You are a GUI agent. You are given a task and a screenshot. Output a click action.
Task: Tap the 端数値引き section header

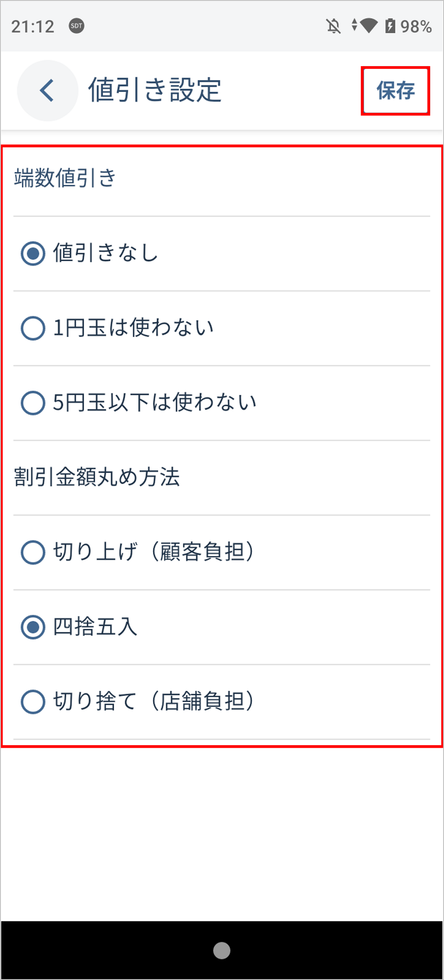click(65, 178)
